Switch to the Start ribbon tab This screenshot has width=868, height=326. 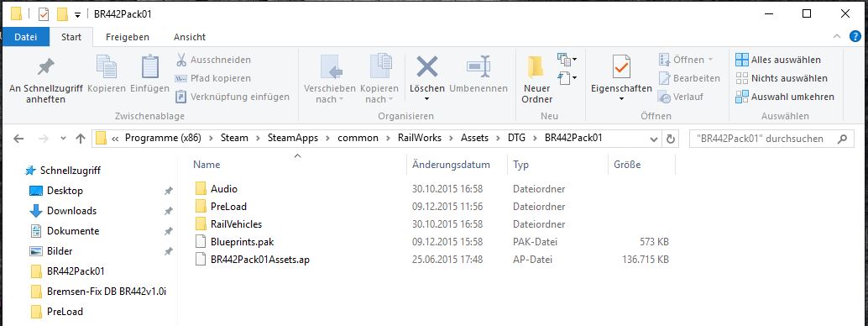click(x=71, y=37)
